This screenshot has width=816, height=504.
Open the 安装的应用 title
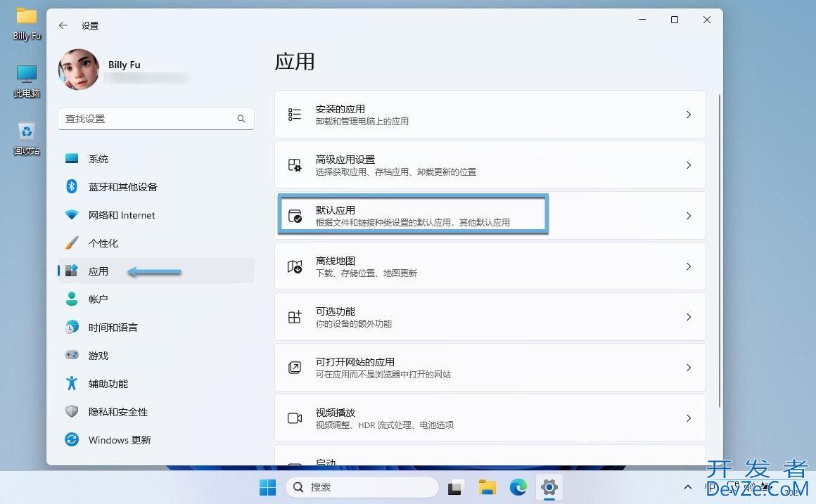pyautogui.click(x=340, y=109)
